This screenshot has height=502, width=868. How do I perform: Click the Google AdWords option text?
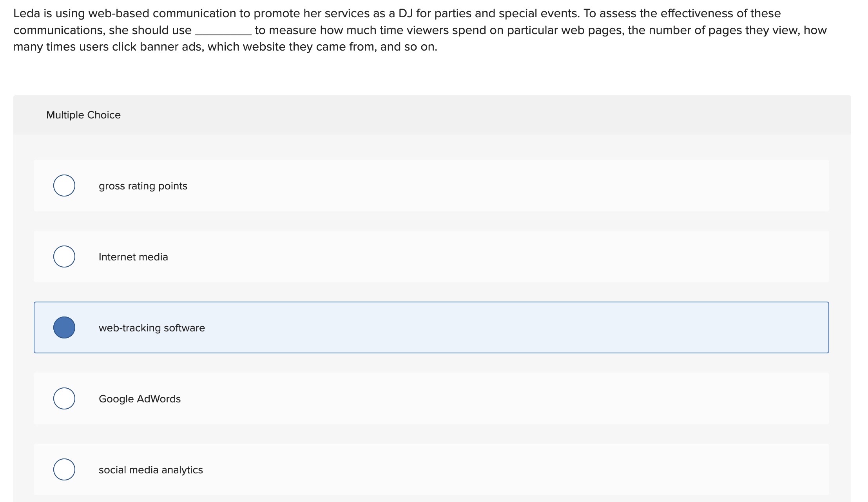[x=140, y=399]
